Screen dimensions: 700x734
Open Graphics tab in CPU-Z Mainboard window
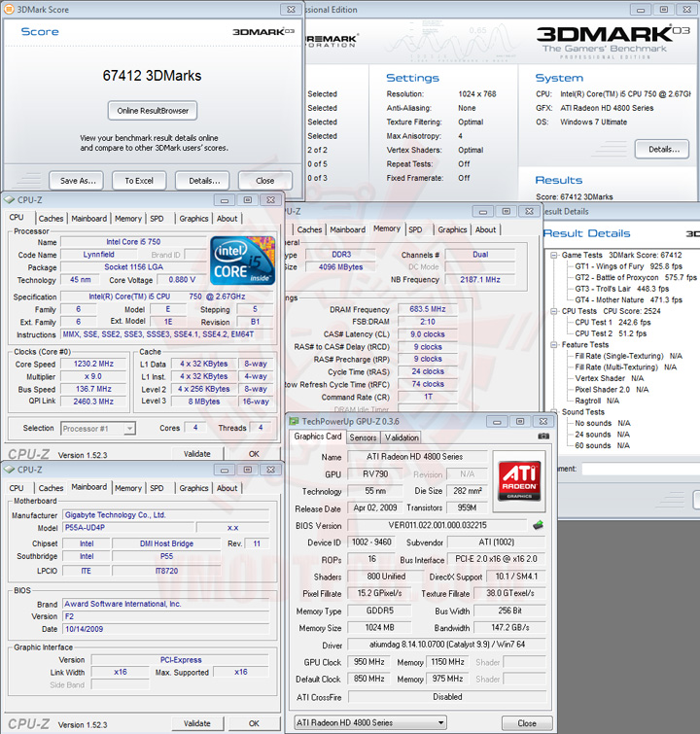[x=193, y=488]
